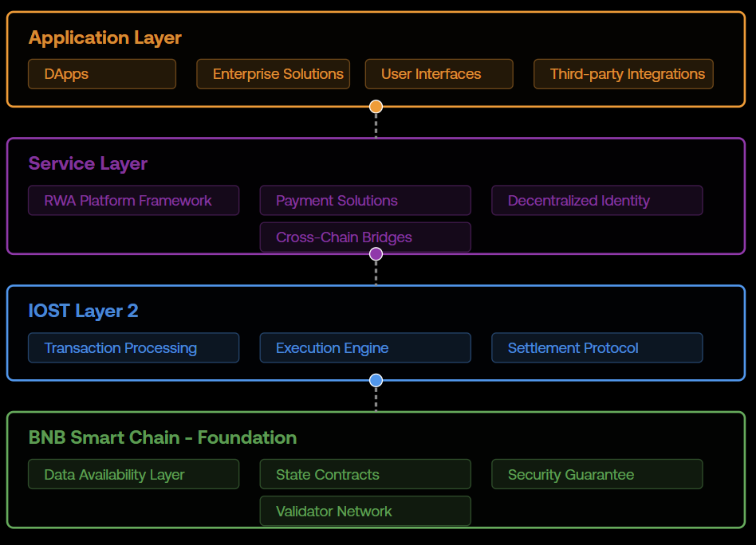
Task: Click the Cross-Chain Bridges box
Action: click(x=365, y=237)
